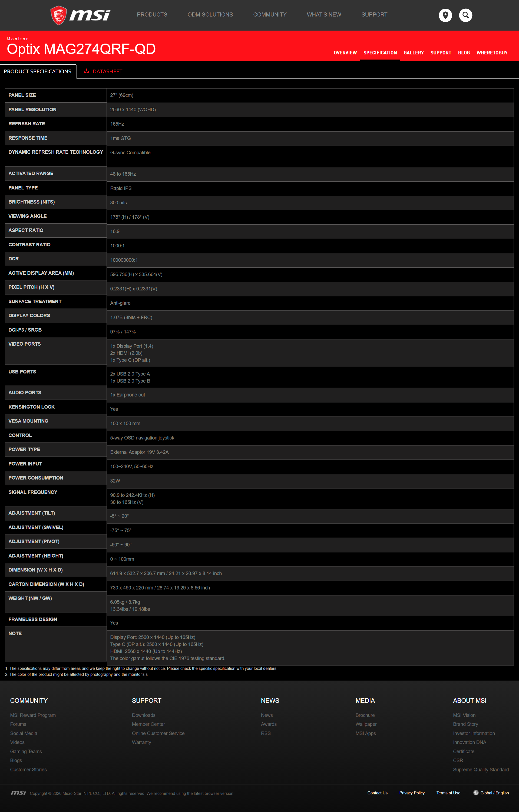The width and height of the screenshot is (519, 812).
Task: Open the Awards link
Action: pos(269,724)
